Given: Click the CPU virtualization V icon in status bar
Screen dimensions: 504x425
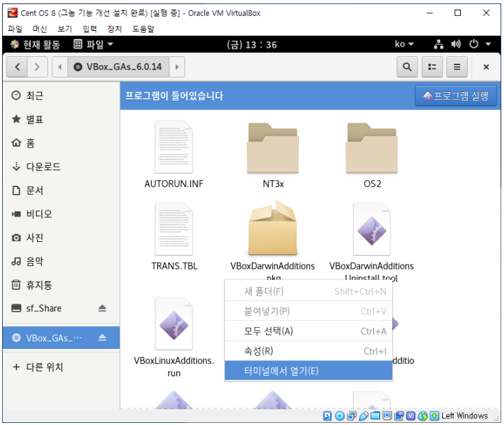Looking at the screenshot, I should point(411,416).
